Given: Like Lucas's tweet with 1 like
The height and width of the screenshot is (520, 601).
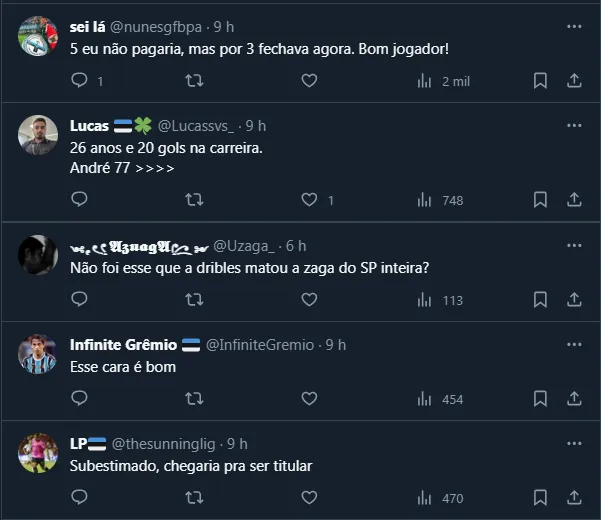Looking at the screenshot, I should point(309,200).
